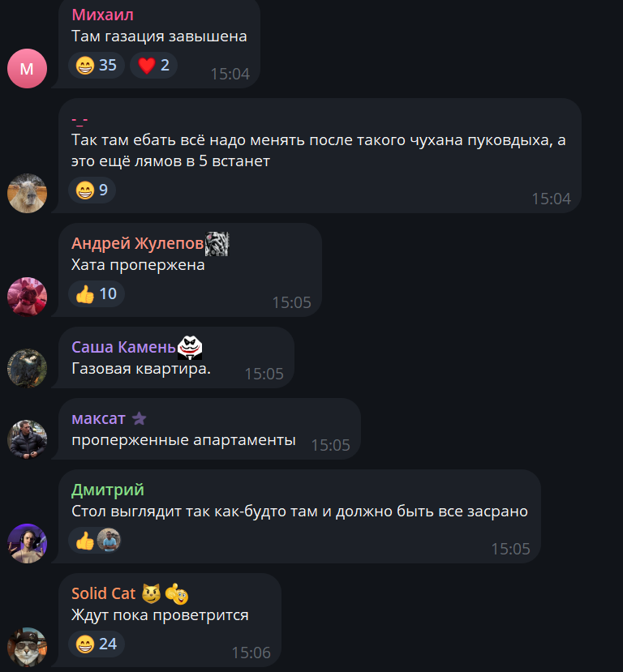The height and width of the screenshot is (672, 623).
Task: Click Solid Cat's cat avatar
Action: [x=27, y=647]
